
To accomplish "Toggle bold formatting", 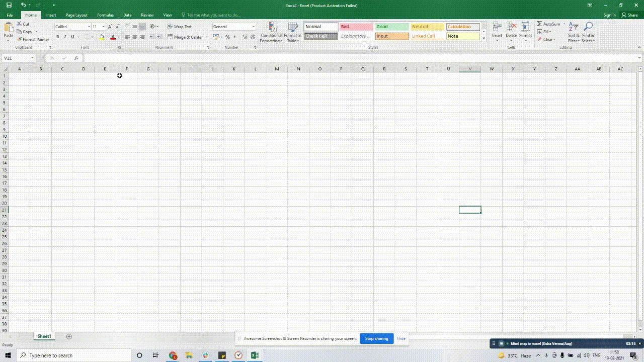I will coord(57,37).
